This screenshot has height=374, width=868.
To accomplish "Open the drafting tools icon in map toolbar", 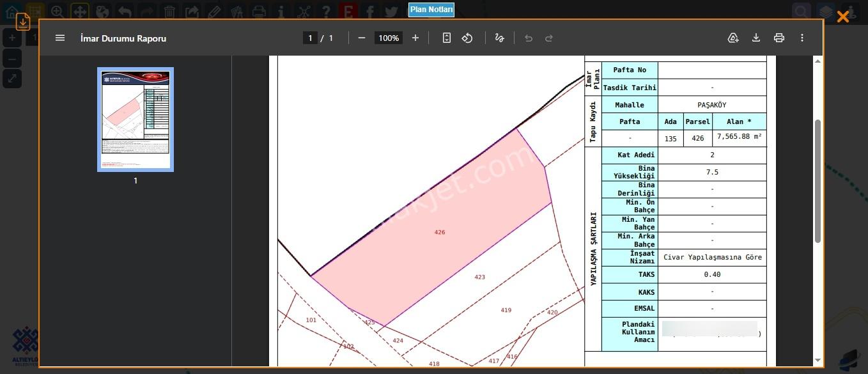I will (x=236, y=11).
